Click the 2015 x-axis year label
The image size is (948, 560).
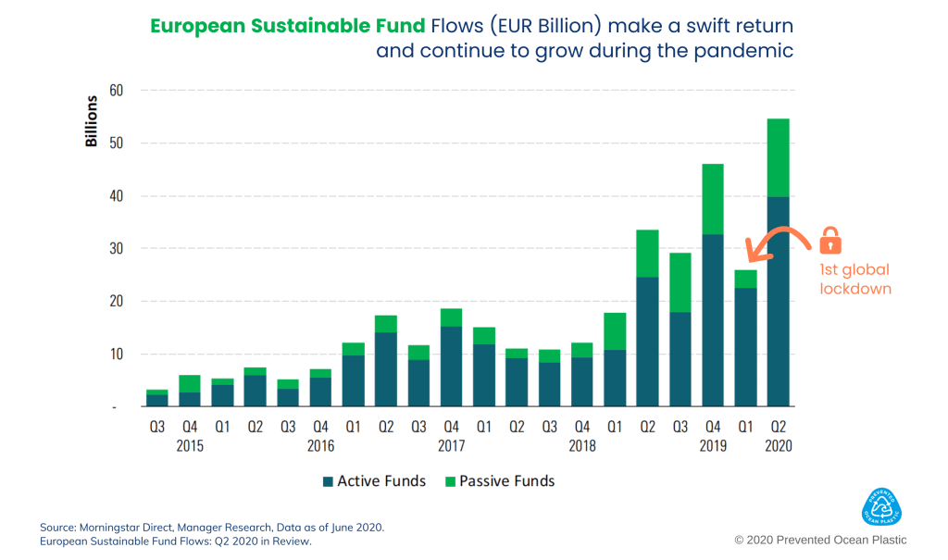(190, 446)
